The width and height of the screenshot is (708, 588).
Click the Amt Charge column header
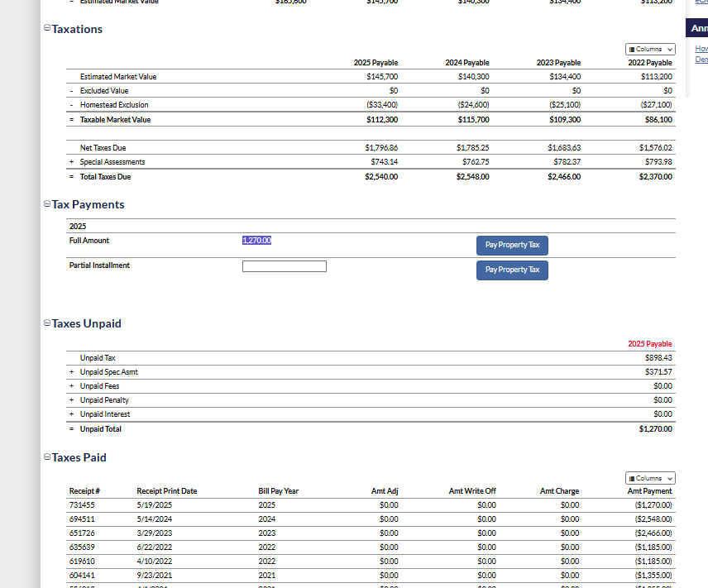pyautogui.click(x=559, y=491)
